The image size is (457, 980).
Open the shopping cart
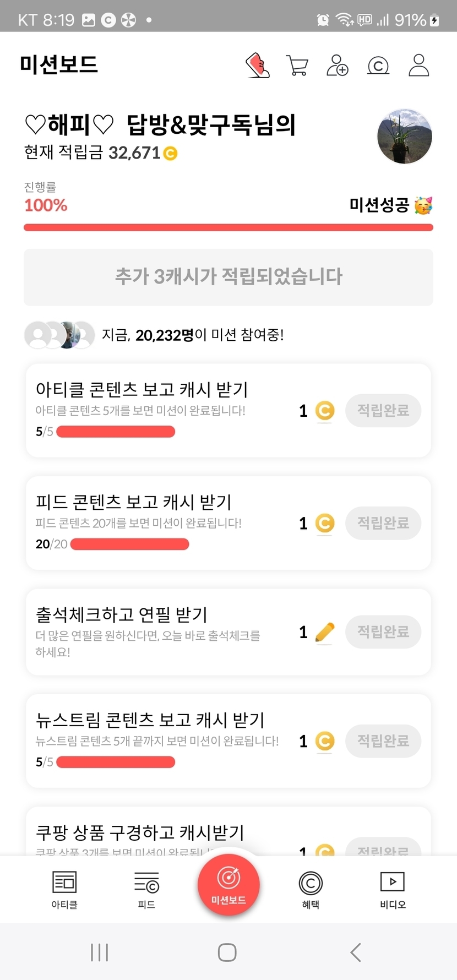[x=297, y=66]
